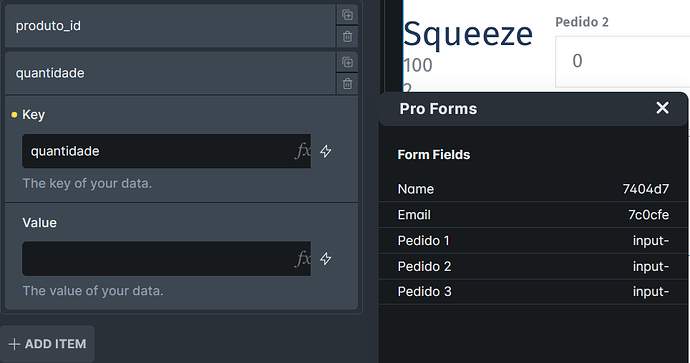Viewport: 690px width, 363px height.
Task: Click the 100 text under Squeeze
Action: point(418,66)
